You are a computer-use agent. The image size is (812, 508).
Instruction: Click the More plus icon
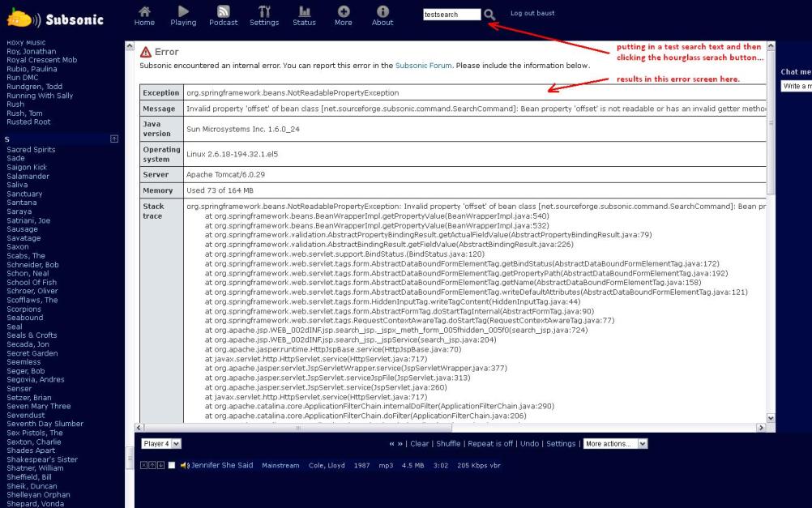tap(344, 15)
